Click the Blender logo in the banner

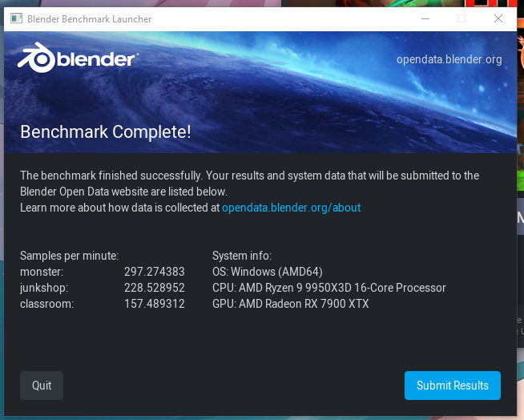78,58
